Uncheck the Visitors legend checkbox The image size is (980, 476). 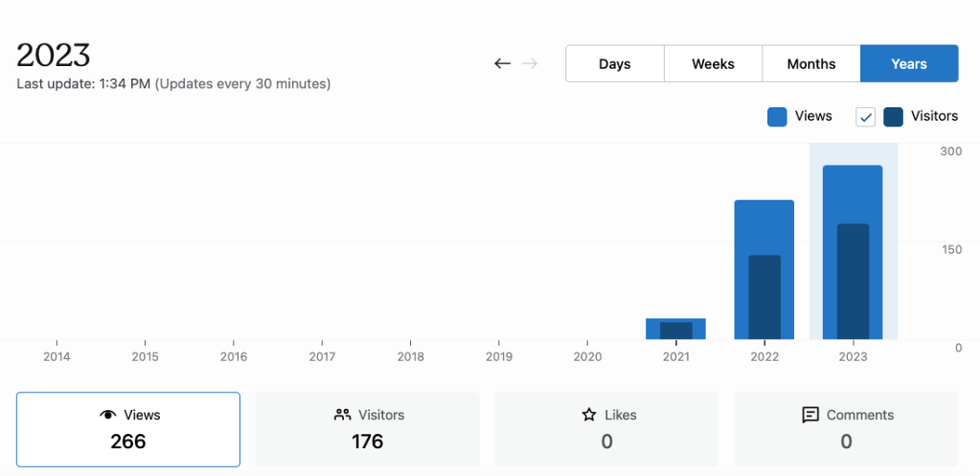pyautogui.click(x=865, y=117)
